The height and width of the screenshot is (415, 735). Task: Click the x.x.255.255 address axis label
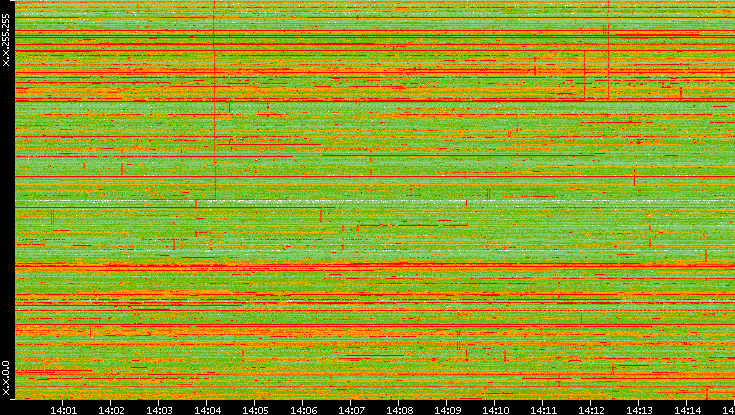pyautogui.click(x=6, y=40)
